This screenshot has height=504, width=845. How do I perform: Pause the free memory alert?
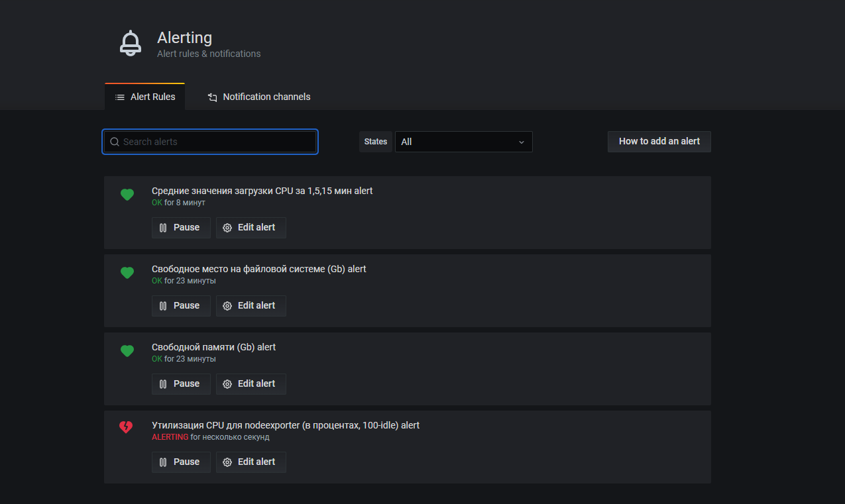point(181,383)
